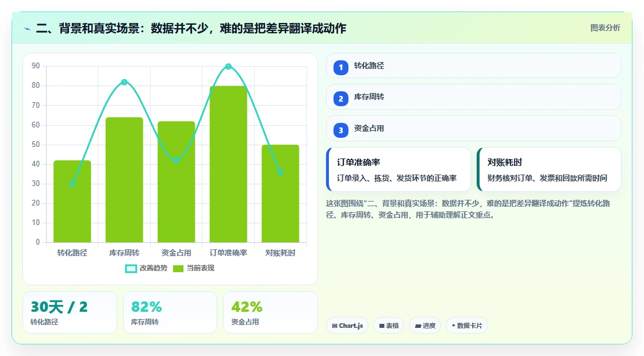Click the text 财务核对订单、发票和回款所需时间
644x356 pixels.
click(x=547, y=178)
